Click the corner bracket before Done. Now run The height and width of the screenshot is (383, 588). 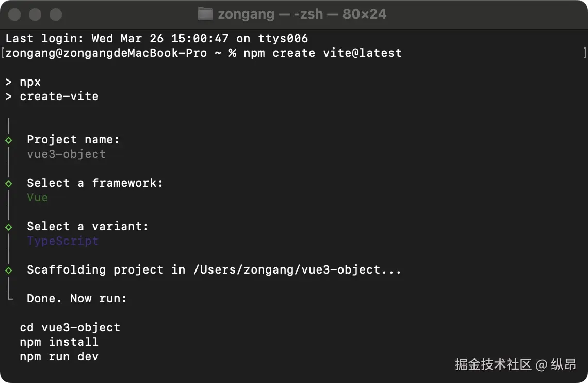coord(10,298)
